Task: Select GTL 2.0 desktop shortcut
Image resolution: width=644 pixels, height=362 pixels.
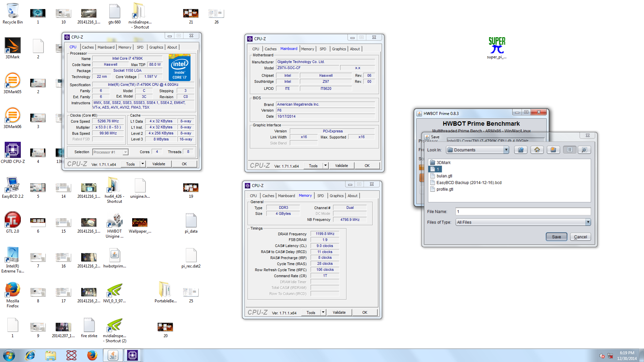Action: coord(13,223)
